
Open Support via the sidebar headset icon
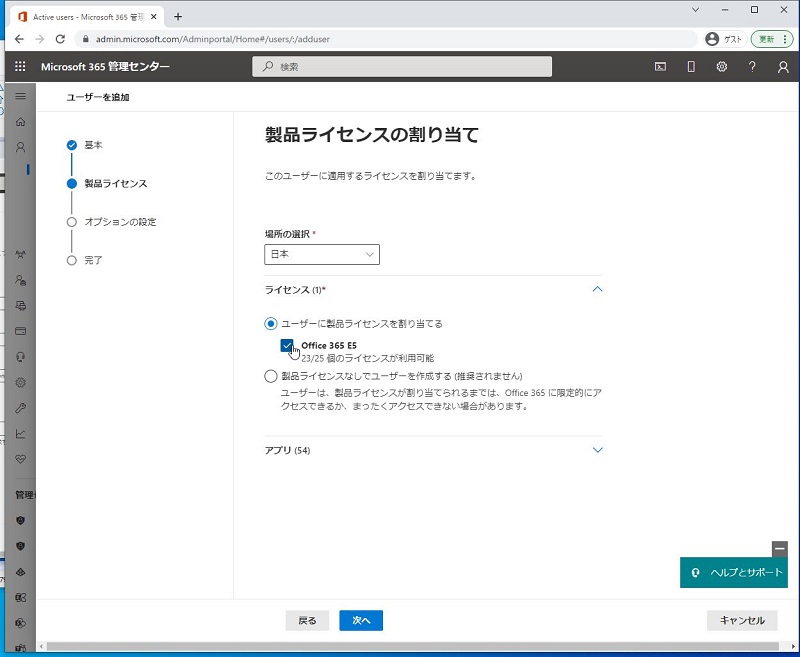[x=20, y=357]
